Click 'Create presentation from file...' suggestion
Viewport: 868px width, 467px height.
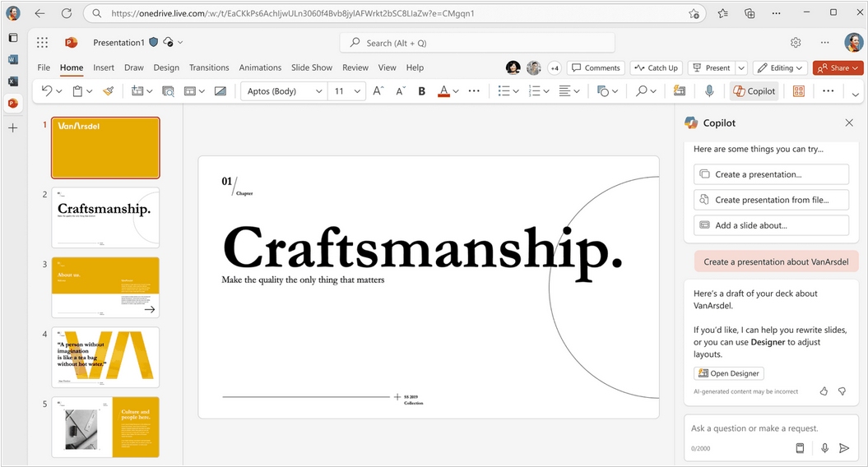pos(771,200)
